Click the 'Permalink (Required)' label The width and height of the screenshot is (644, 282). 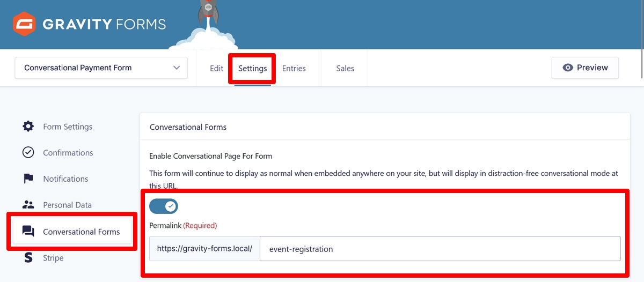click(x=183, y=225)
